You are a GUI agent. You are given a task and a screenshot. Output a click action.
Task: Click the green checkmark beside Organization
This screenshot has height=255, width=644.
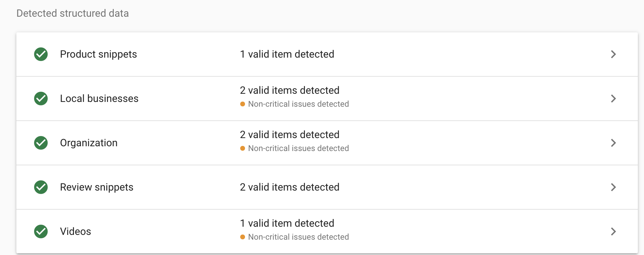[41, 143]
